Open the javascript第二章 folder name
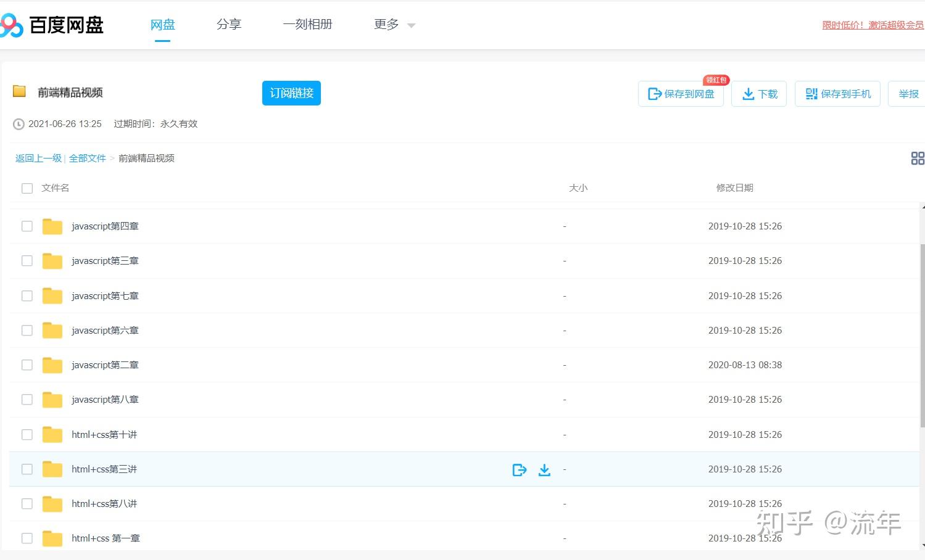925x560 pixels. pos(105,365)
